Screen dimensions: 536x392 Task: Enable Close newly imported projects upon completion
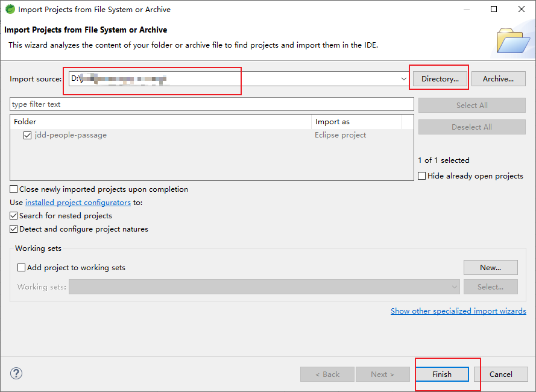point(14,189)
